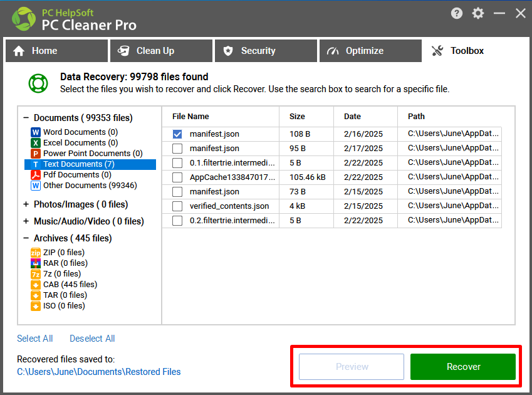The height and width of the screenshot is (395, 532).
Task: Click the Word Documents icon
Action: pyautogui.click(x=36, y=132)
